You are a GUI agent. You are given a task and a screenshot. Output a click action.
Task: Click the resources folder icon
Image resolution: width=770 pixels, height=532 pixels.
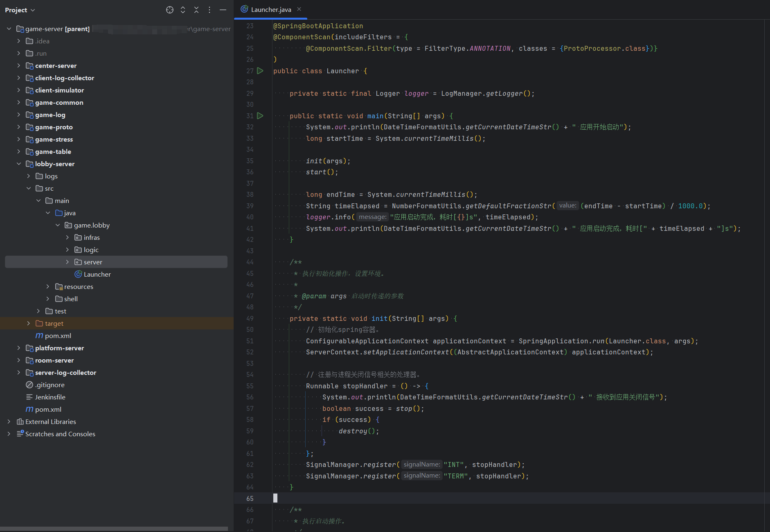[59, 286]
